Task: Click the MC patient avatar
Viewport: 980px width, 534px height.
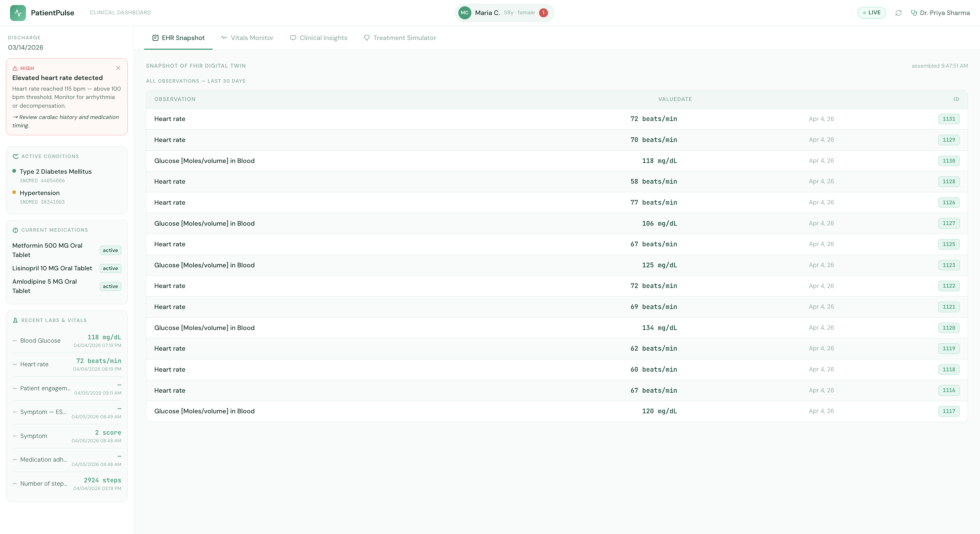Action: click(465, 13)
